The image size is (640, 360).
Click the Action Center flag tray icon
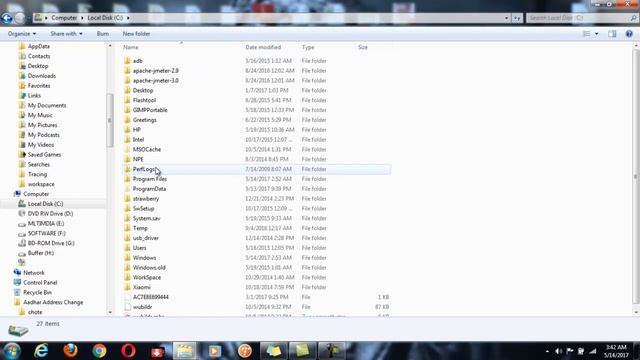(570, 351)
